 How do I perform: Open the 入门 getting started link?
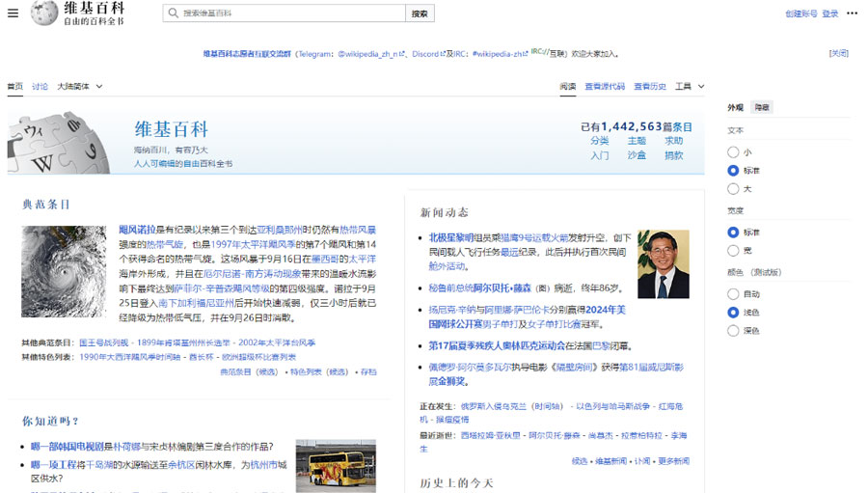[x=600, y=155]
